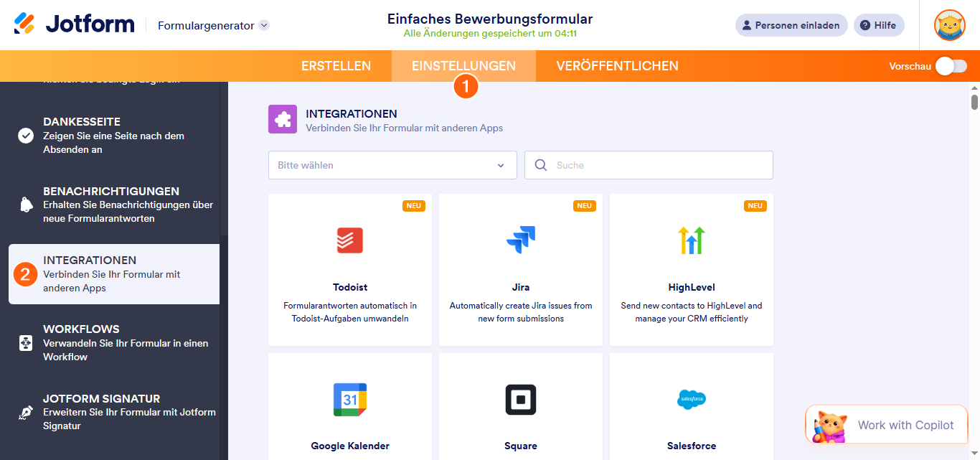The height and width of the screenshot is (460, 980).
Task: Click the integrations search field
Action: pyautogui.click(x=646, y=165)
